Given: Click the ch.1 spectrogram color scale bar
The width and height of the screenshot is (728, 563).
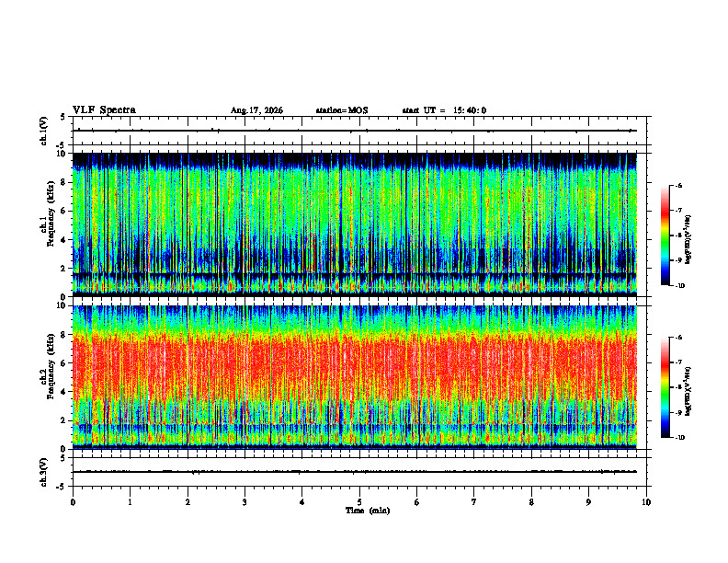Looking at the screenshot, I should (x=665, y=236).
